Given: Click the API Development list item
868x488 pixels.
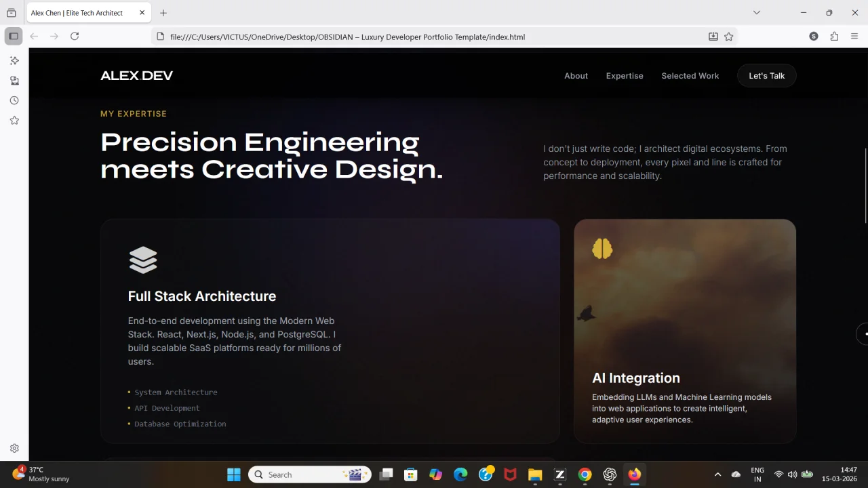Looking at the screenshot, I should pyautogui.click(x=167, y=408).
